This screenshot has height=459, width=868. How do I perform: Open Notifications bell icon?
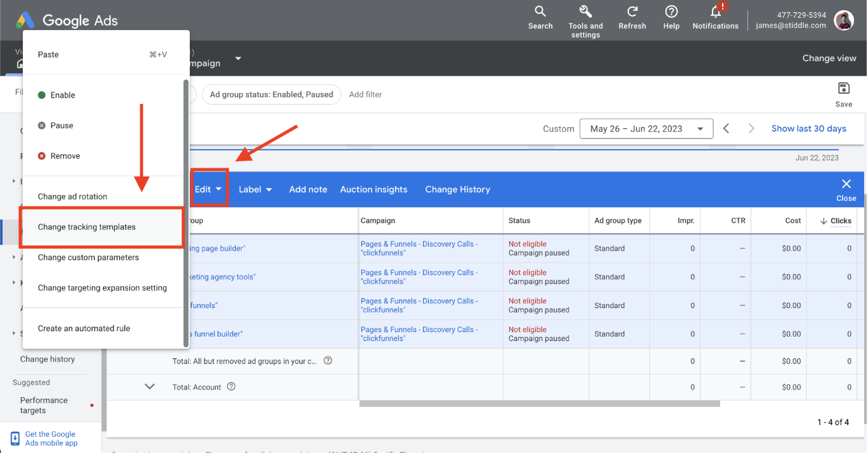point(716,11)
